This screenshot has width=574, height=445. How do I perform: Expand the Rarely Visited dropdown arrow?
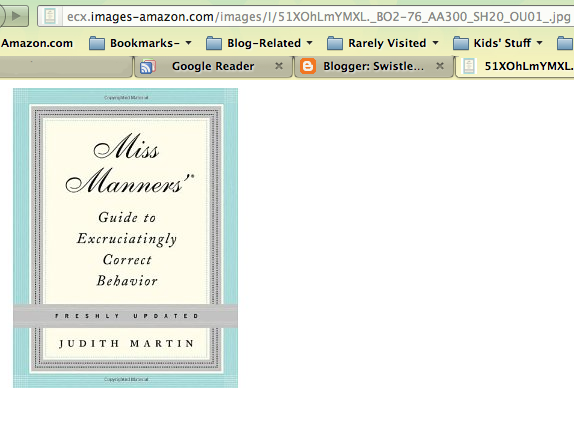pyautogui.click(x=435, y=43)
